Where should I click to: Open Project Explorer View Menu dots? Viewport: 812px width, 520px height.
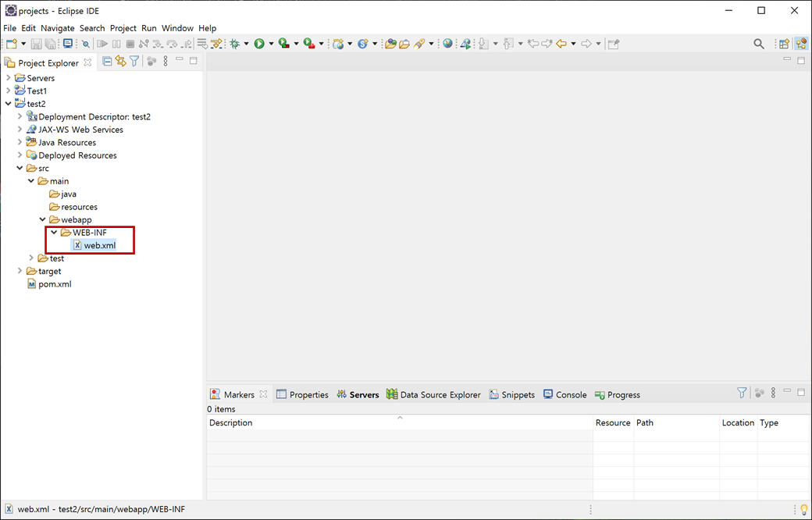[x=166, y=62]
